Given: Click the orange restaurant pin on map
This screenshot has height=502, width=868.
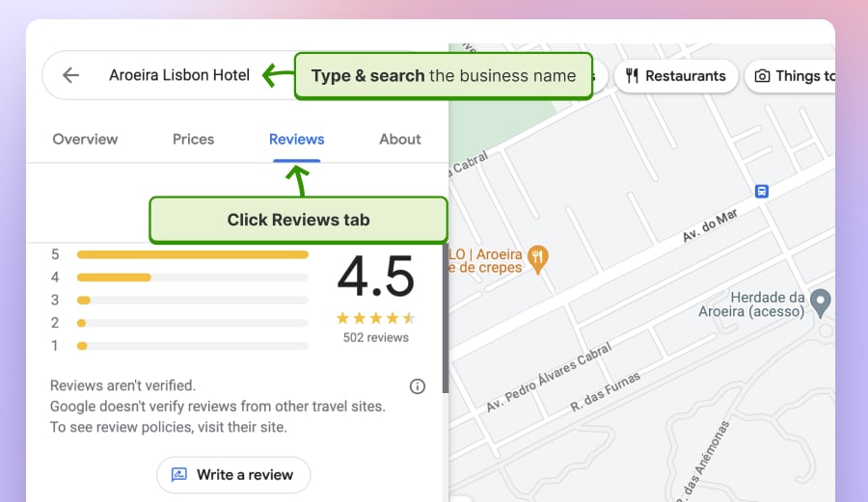Looking at the screenshot, I should pyautogui.click(x=539, y=257).
